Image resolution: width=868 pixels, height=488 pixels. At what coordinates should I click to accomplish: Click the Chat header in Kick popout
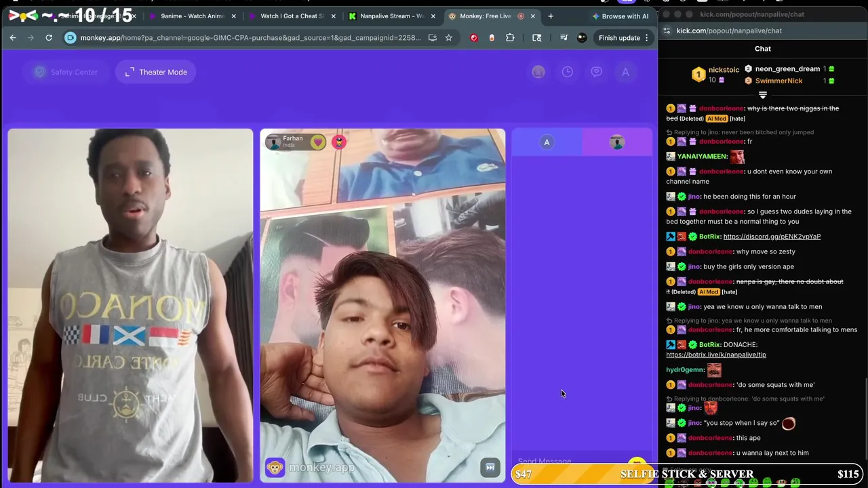click(763, 49)
